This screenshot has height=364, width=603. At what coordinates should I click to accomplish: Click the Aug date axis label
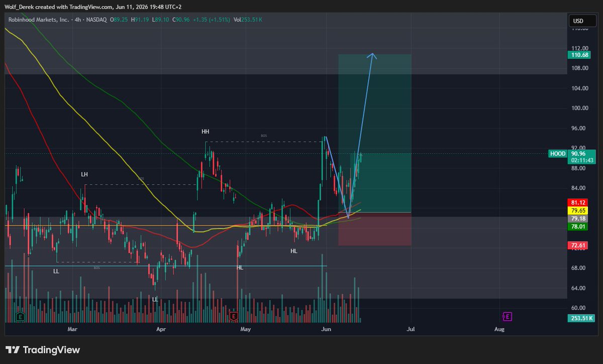[x=499, y=329]
